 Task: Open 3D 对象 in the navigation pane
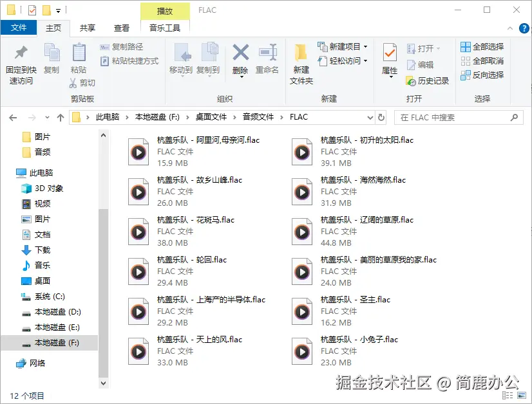[x=43, y=188]
